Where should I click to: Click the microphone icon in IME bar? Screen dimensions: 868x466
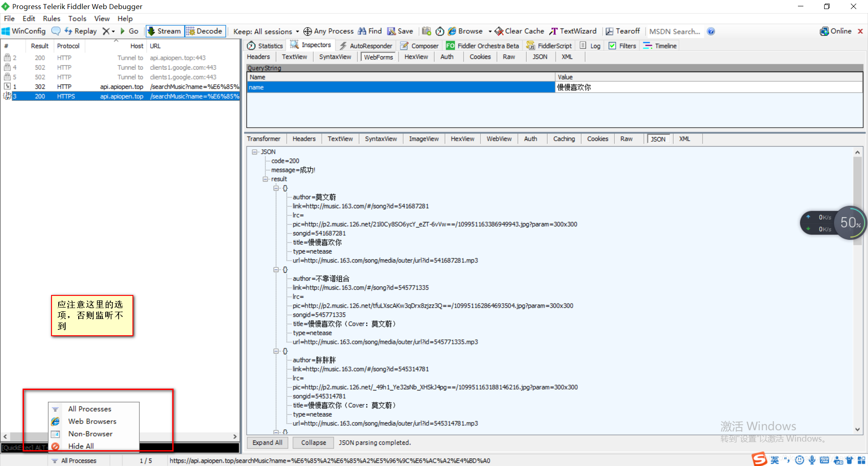pos(812,460)
